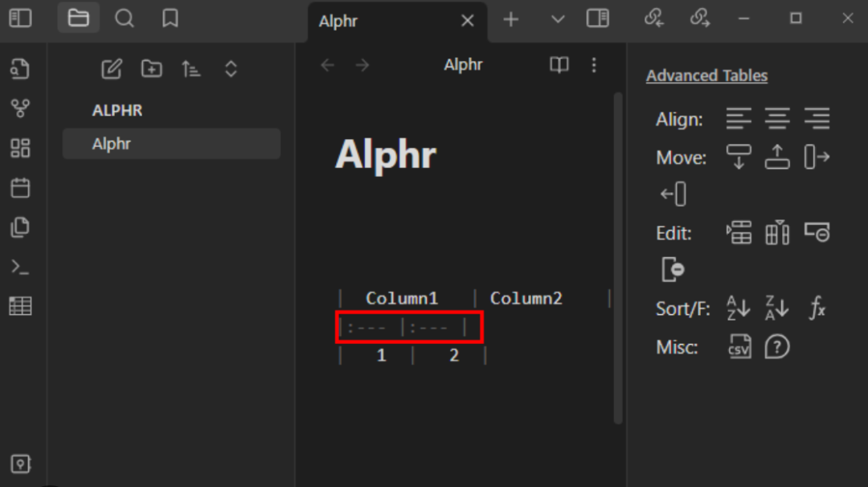Screen dimensions: 868x487
Task: Move the table row down
Action: coord(739,158)
